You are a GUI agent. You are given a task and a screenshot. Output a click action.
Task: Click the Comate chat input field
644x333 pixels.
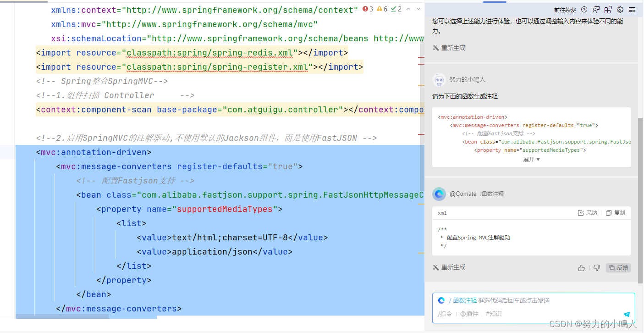[x=534, y=307]
